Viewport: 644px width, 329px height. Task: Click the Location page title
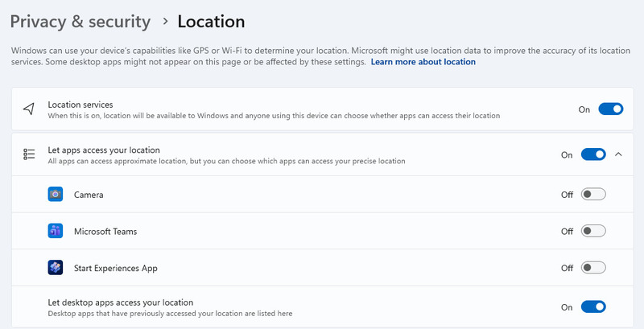(211, 22)
